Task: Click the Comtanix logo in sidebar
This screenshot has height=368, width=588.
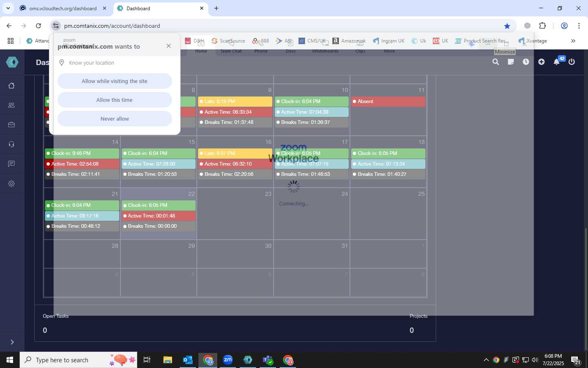Action: [12, 62]
